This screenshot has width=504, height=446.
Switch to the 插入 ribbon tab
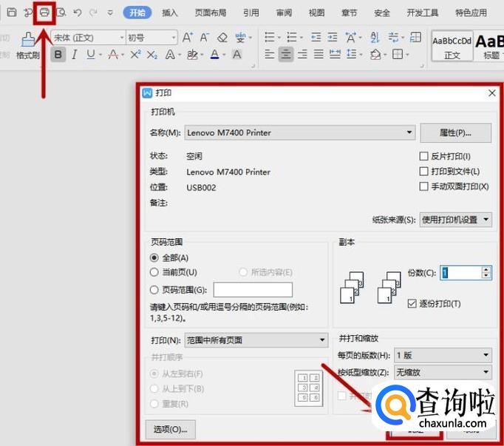point(170,13)
